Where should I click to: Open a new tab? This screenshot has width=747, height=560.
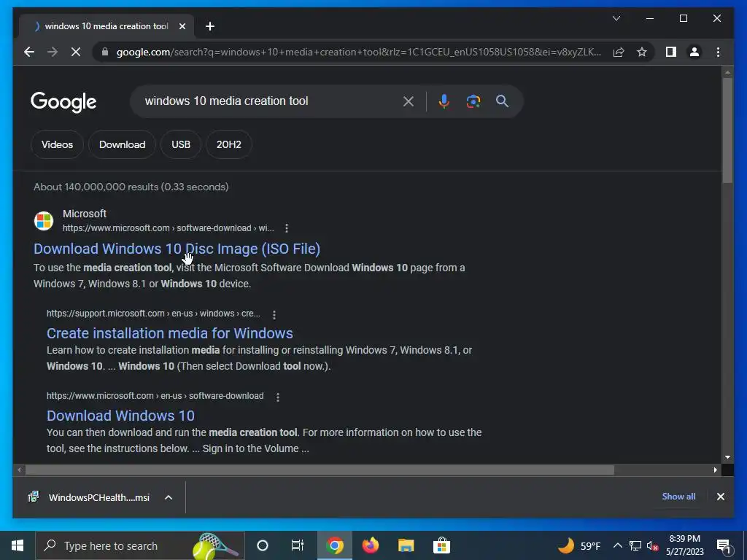coord(210,26)
